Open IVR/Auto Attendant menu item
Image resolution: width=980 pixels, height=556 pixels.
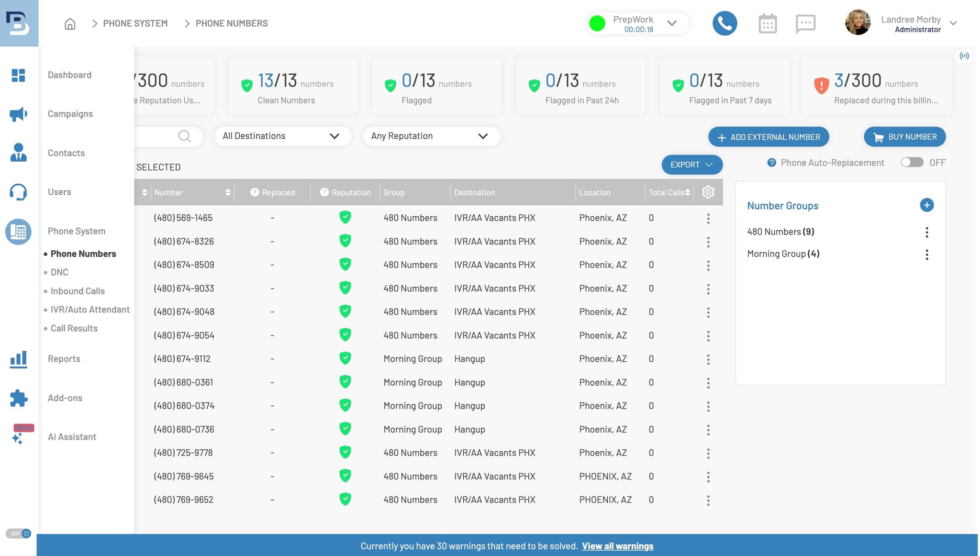[x=90, y=310]
